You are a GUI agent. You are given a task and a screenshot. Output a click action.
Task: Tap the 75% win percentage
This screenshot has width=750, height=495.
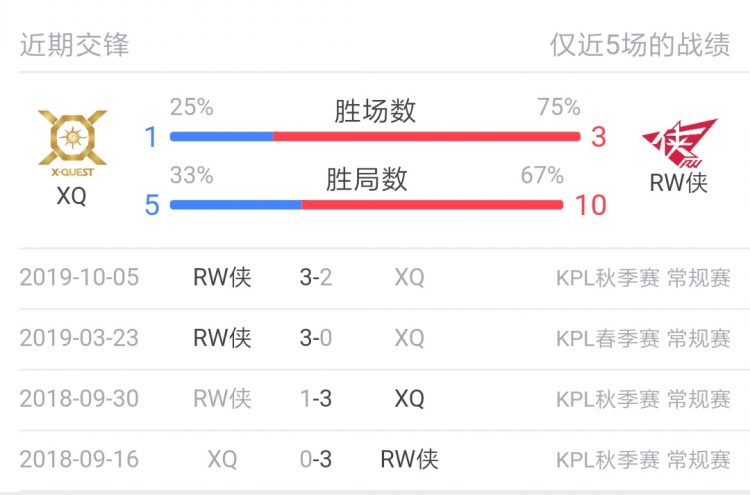(x=559, y=107)
